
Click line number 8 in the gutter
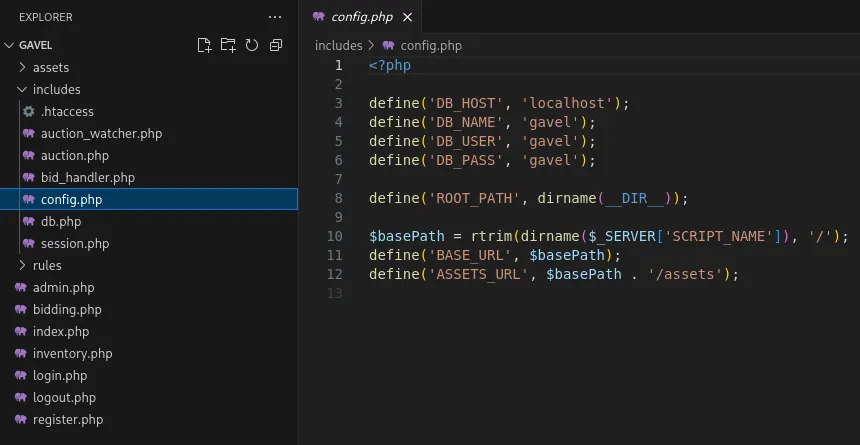point(338,198)
